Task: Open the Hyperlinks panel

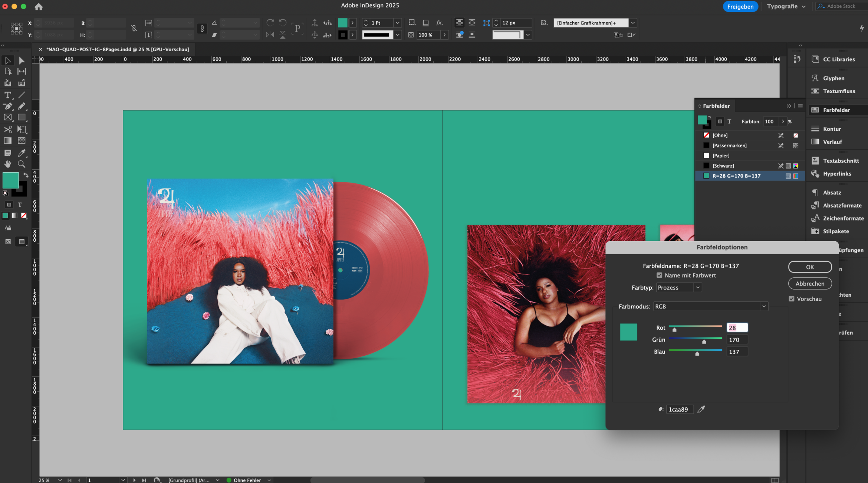Action: point(836,173)
